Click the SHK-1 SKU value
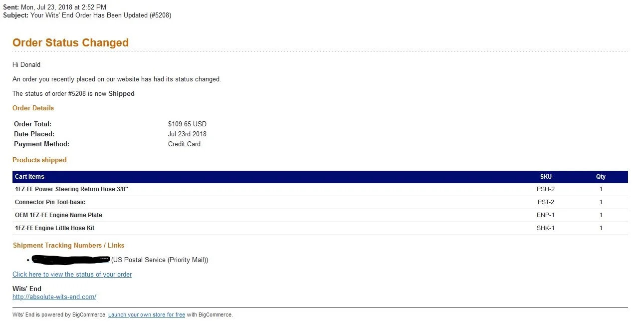Viewport: 644px width, 325px height. [545, 228]
